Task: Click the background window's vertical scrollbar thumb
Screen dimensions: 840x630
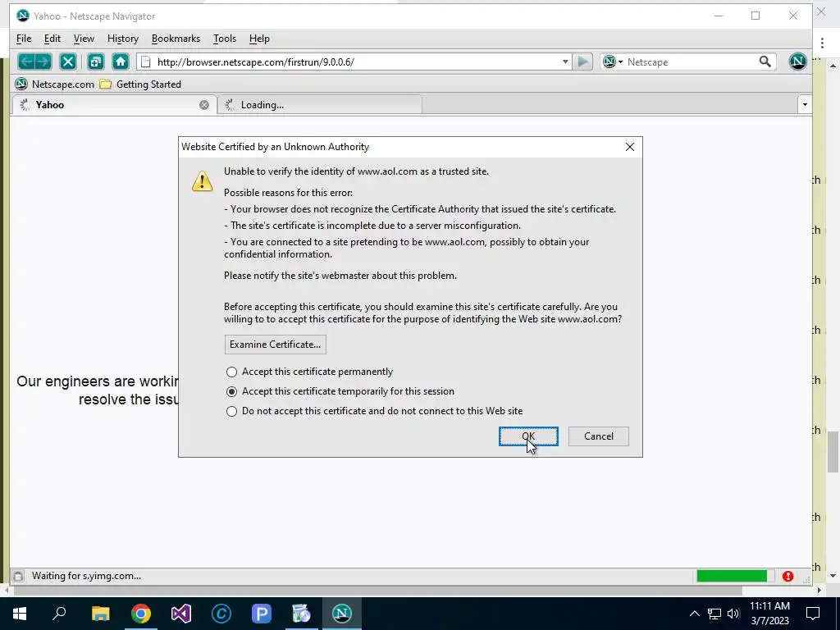Action: coord(833,452)
